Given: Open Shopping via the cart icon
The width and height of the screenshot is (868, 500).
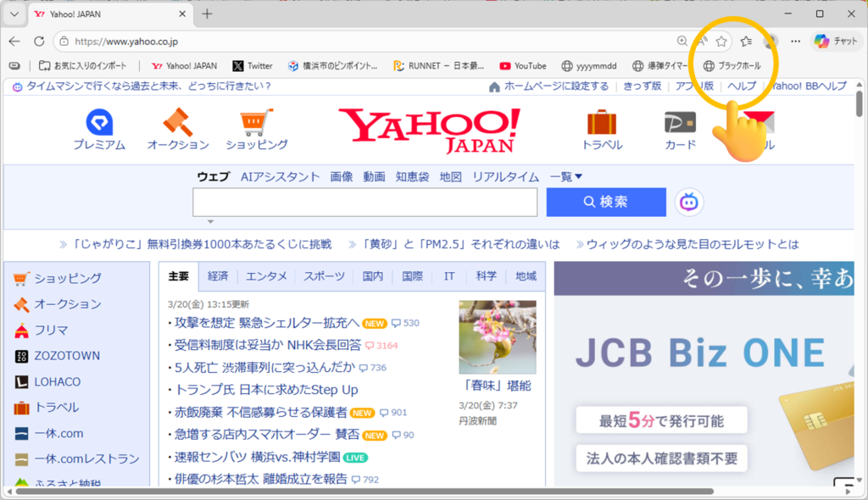Looking at the screenshot, I should 257,123.
